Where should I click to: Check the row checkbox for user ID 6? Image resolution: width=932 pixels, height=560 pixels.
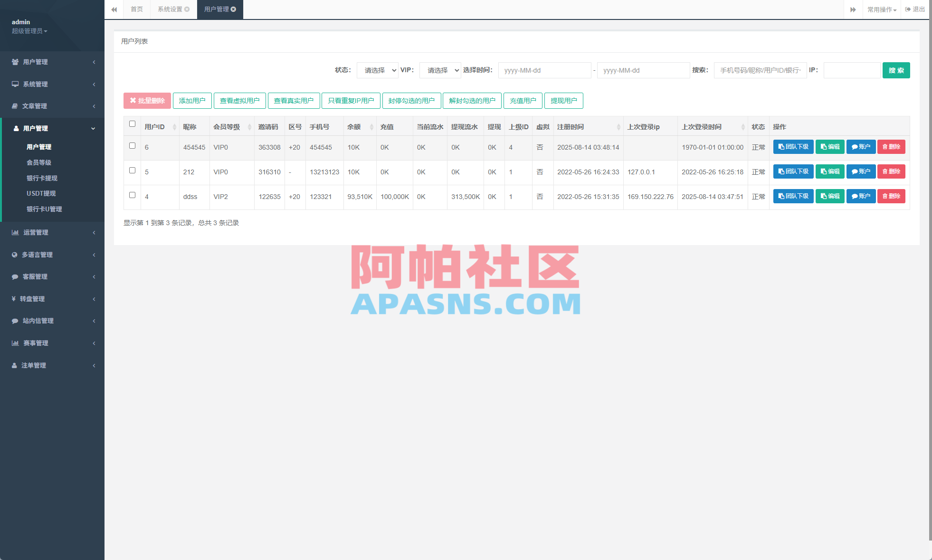pyautogui.click(x=132, y=146)
